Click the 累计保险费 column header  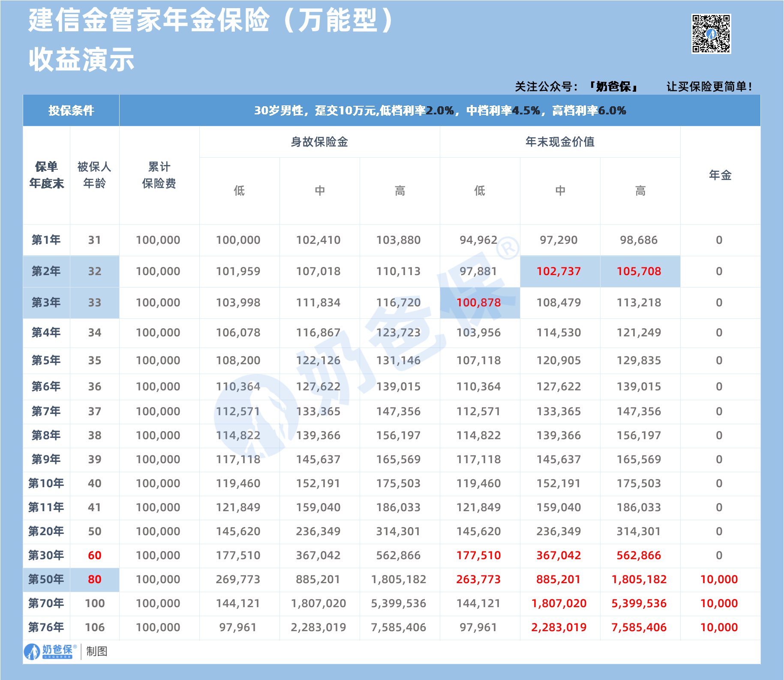159,175
